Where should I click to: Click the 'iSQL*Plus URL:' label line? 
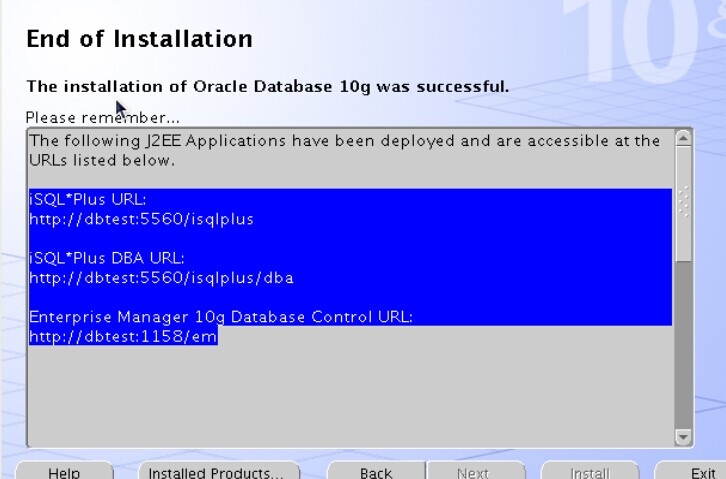tap(88, 199)
